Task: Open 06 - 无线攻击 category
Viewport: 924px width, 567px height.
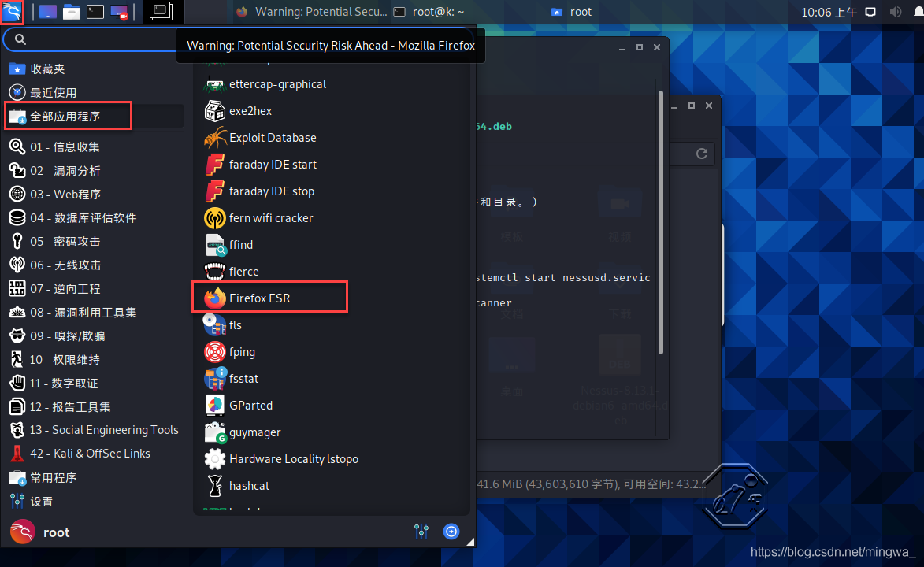Action: point(95,265)
